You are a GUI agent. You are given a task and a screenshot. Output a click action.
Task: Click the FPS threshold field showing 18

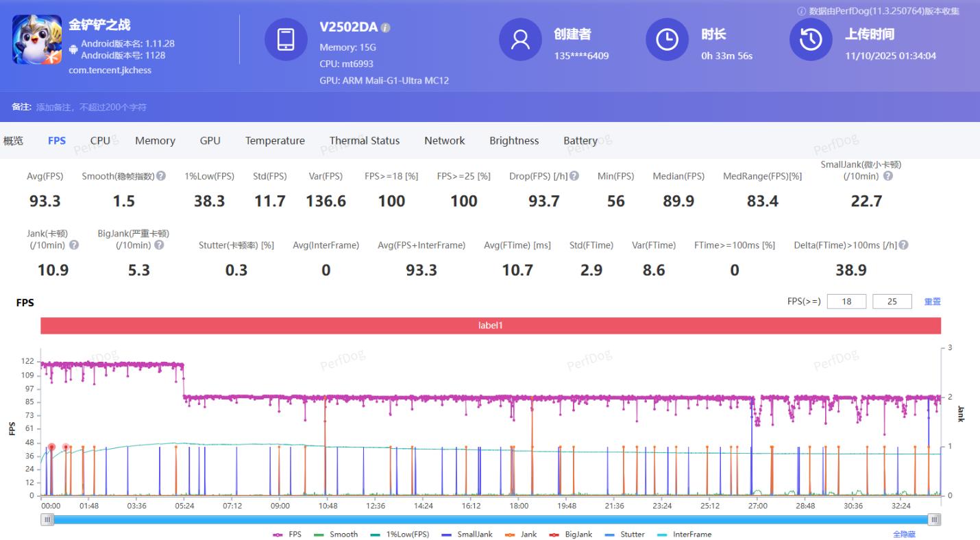pos(846,302)
